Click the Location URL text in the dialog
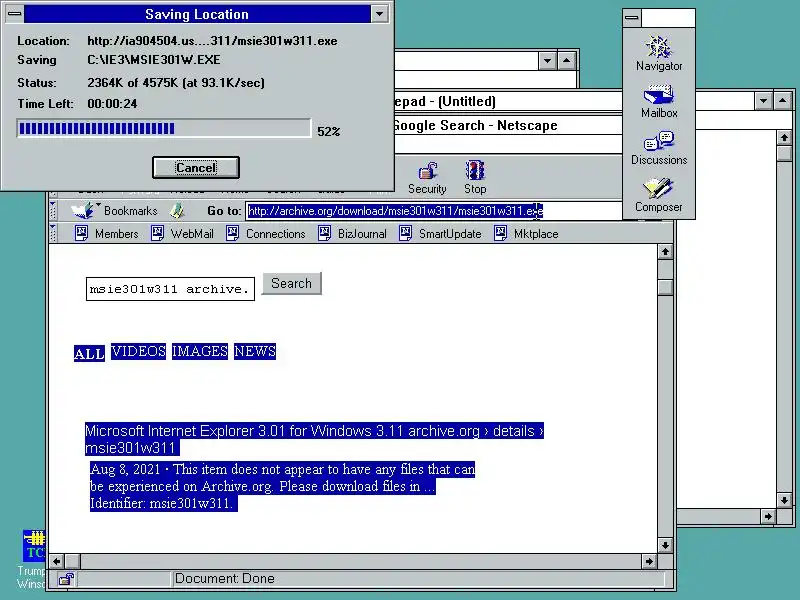This screenshot has width=800, height=600. (212, 41)
